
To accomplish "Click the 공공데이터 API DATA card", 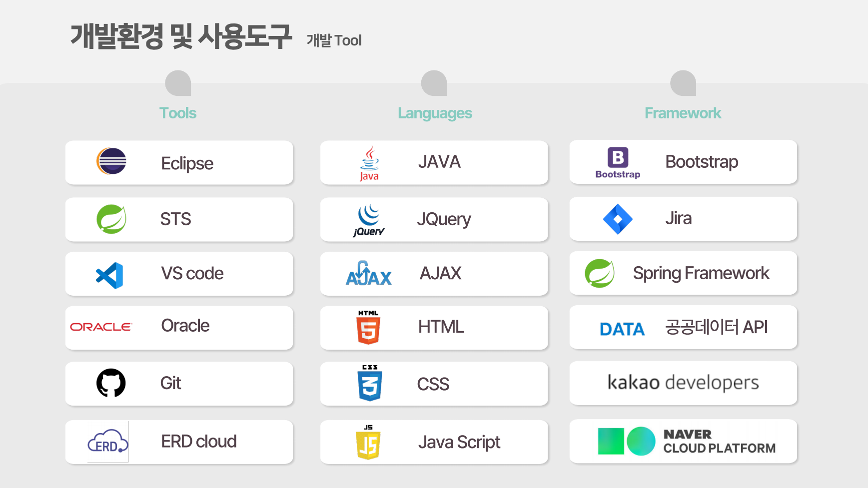I will (683, 327).
